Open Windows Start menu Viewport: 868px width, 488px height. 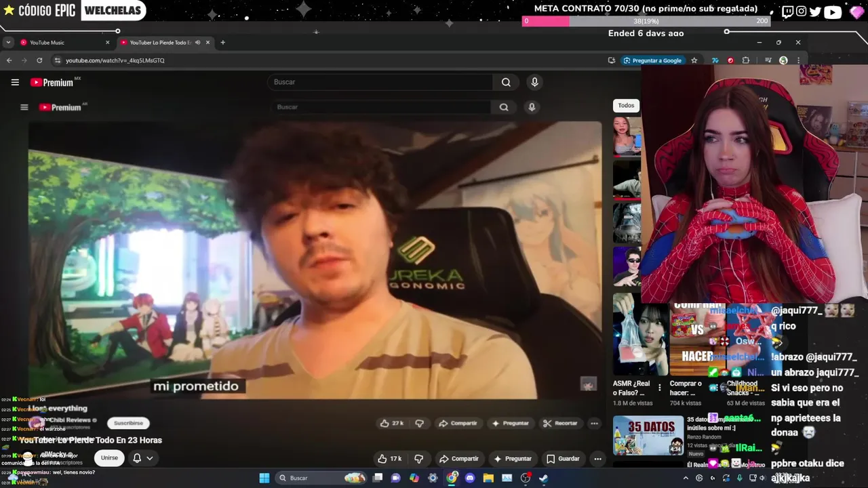264,478
